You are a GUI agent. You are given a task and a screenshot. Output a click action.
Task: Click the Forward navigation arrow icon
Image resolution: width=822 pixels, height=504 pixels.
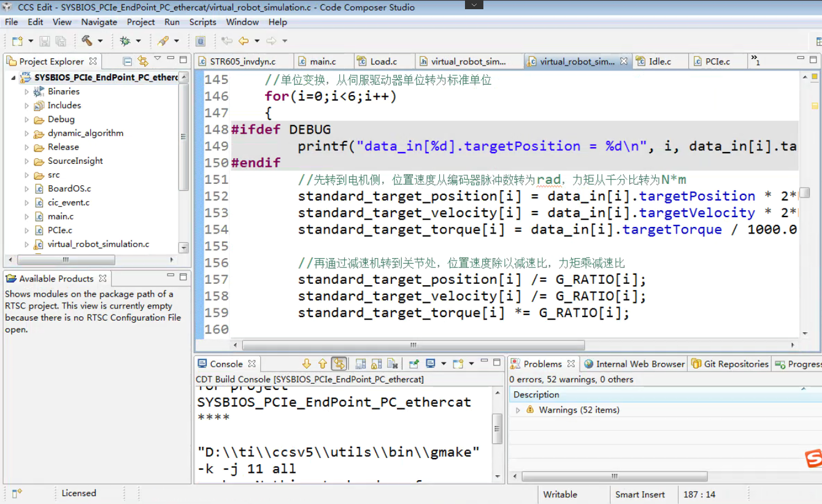(271, 41)
